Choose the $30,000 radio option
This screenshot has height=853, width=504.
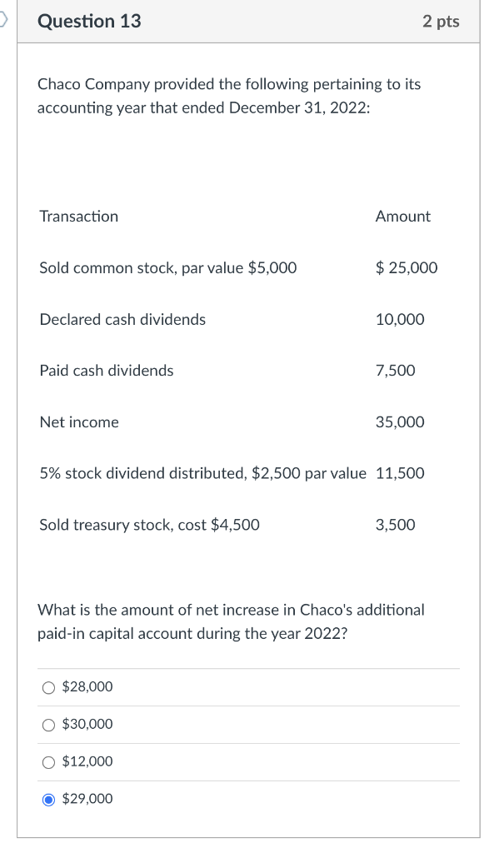(x=50, y=725)
